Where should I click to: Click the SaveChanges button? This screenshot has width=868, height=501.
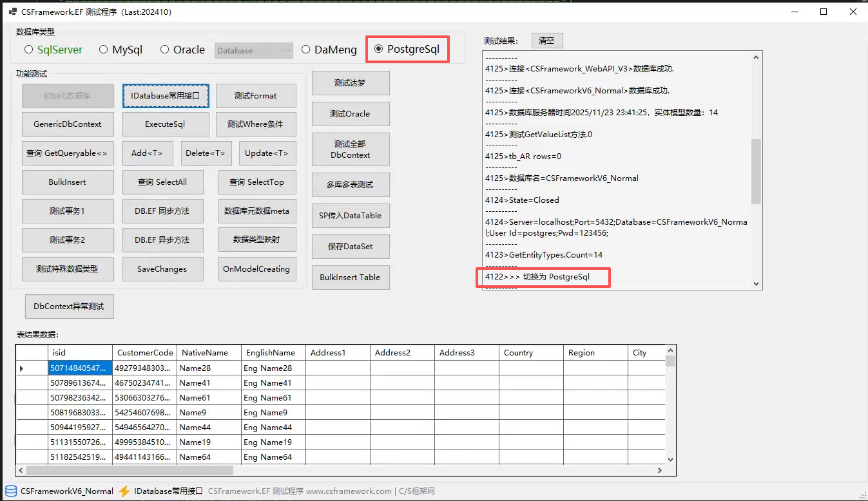coord(163,269)
